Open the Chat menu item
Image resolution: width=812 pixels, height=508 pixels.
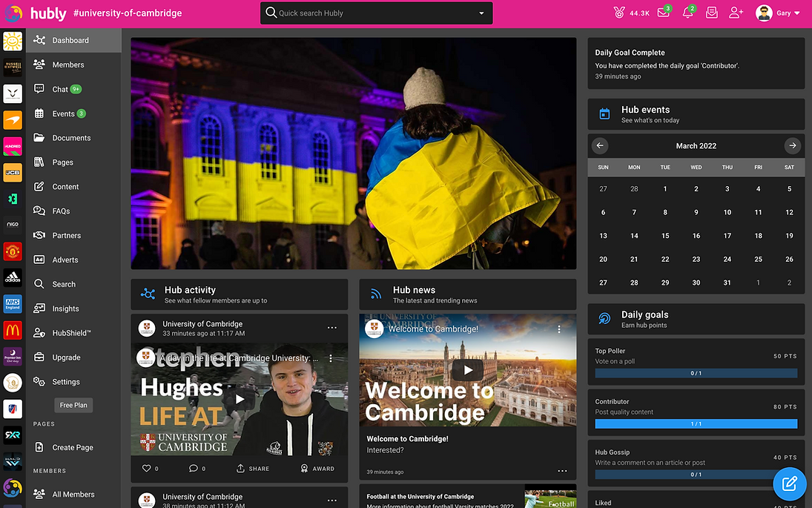tap(73, 89)
